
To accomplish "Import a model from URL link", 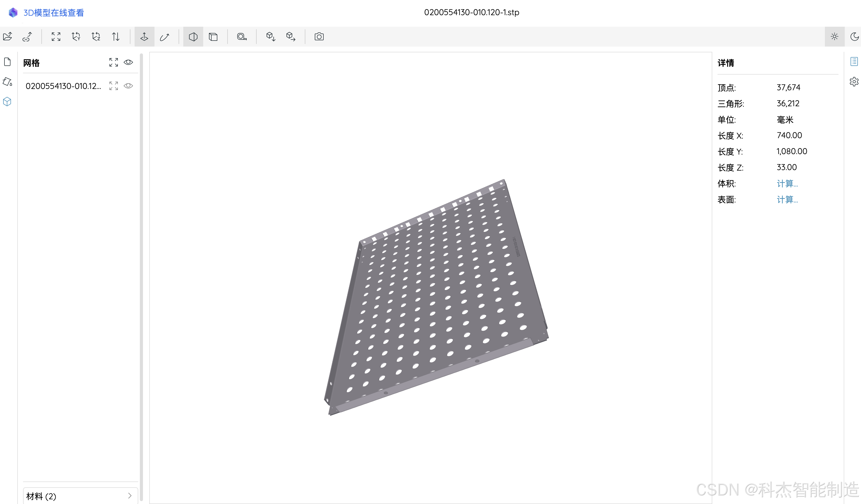I will click(x=27, y=37).
